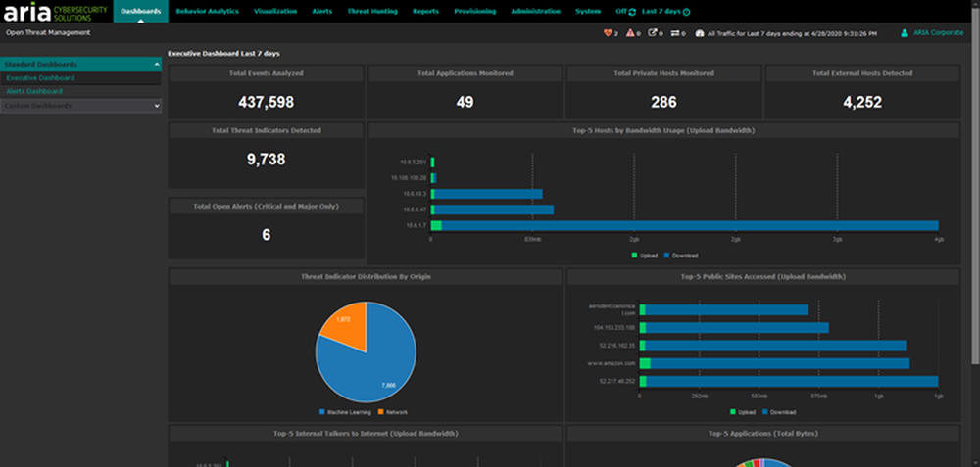Image resolution: width=980 pixels, height=467 pixels.
Task: Go to the Alerts menu
Action: click(321, 11)
